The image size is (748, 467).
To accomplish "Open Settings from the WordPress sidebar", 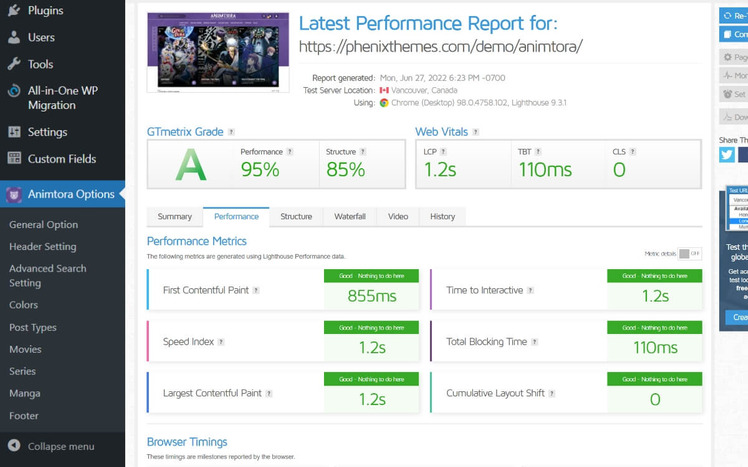I will [x=47, y=132].
